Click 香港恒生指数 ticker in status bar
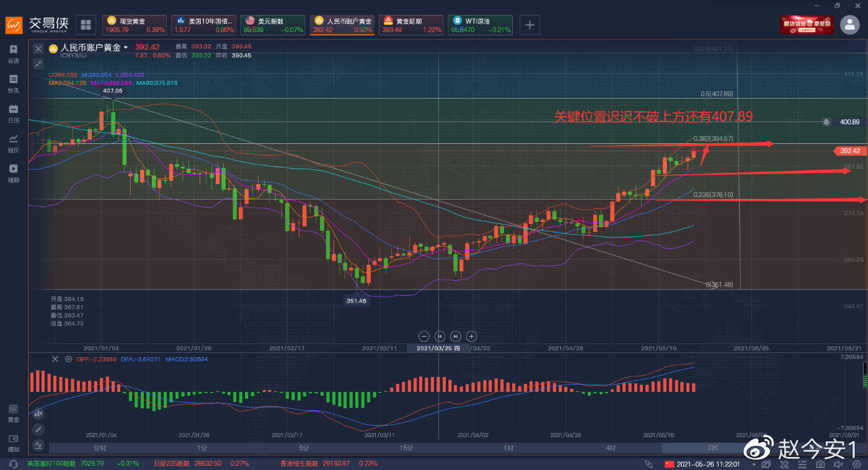The height and width of the screenshot is (470, 868). 329,464
